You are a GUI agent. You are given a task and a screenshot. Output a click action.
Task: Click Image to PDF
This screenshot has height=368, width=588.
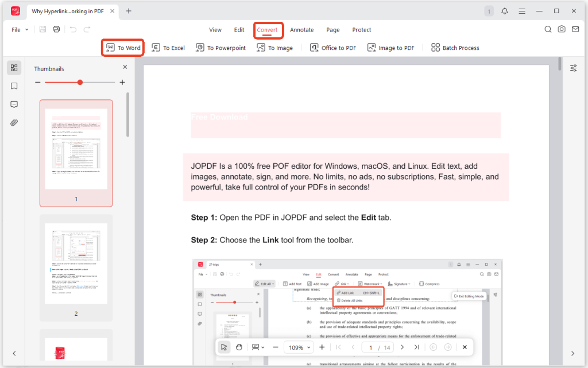point(390,48)
